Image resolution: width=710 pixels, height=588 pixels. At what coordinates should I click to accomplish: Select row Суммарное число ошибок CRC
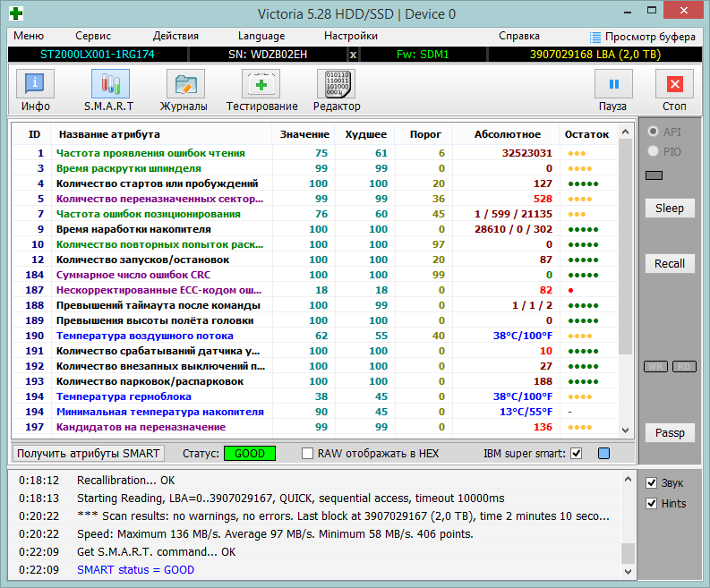(314, 275)
